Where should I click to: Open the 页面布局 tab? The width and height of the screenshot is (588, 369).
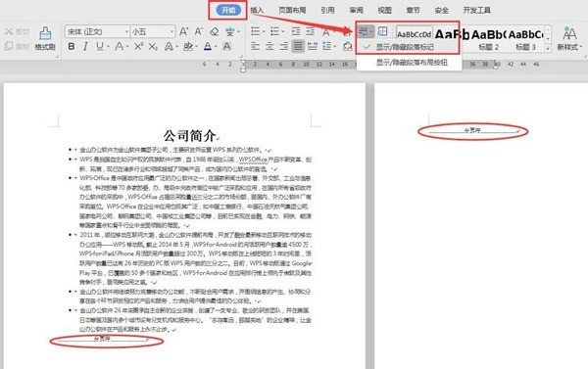292,11
